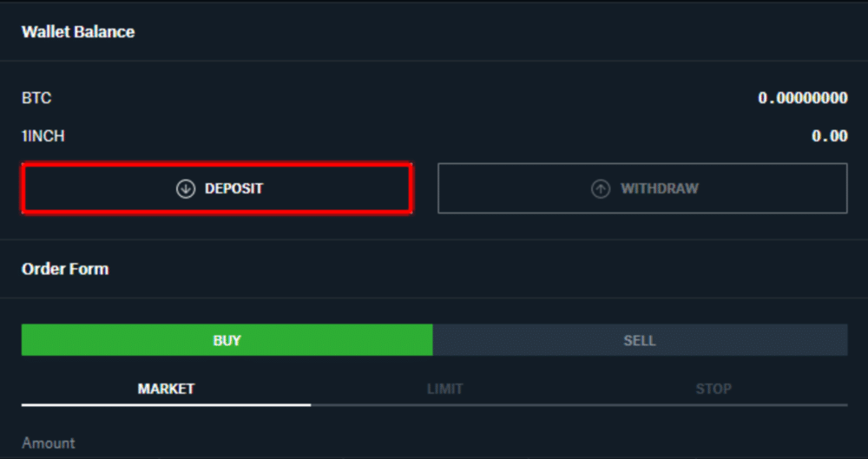The image size is (868, 459).
Task: Click the gray underline beneath LIMIT tab
Action: 444,404
